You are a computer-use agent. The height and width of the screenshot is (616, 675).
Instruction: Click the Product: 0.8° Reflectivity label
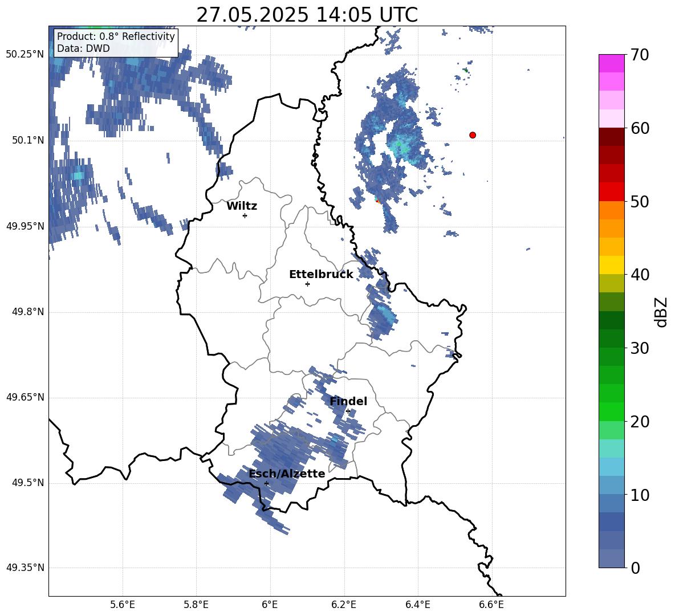click(116, 36)
